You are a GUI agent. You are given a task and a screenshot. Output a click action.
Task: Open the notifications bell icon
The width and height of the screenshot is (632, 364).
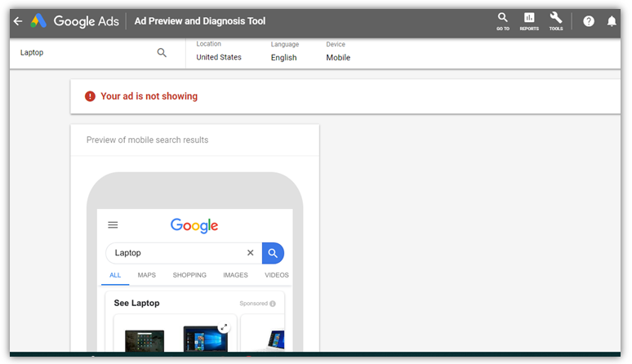pos(612,21)
